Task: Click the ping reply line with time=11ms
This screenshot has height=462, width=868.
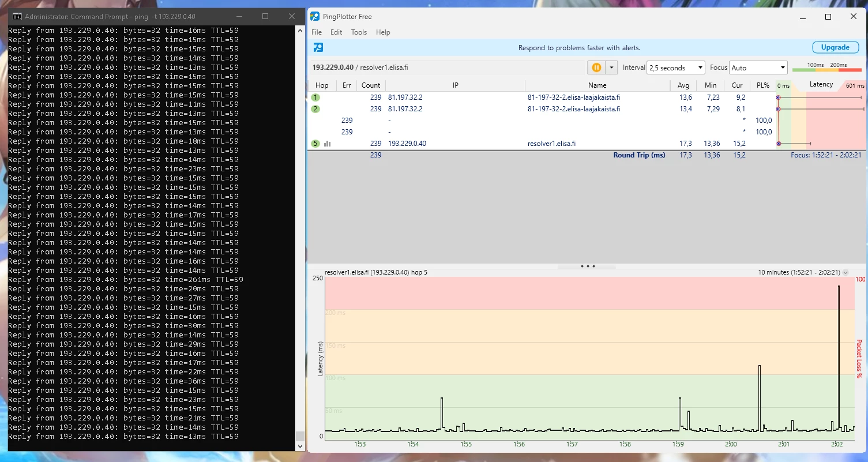Action: tap(123, 104)
